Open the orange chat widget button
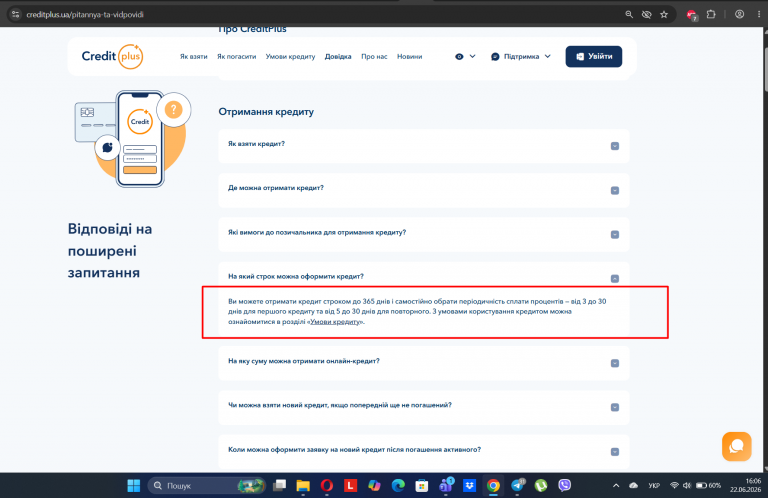This screenshot has height=498, width=768. point(736,446)
